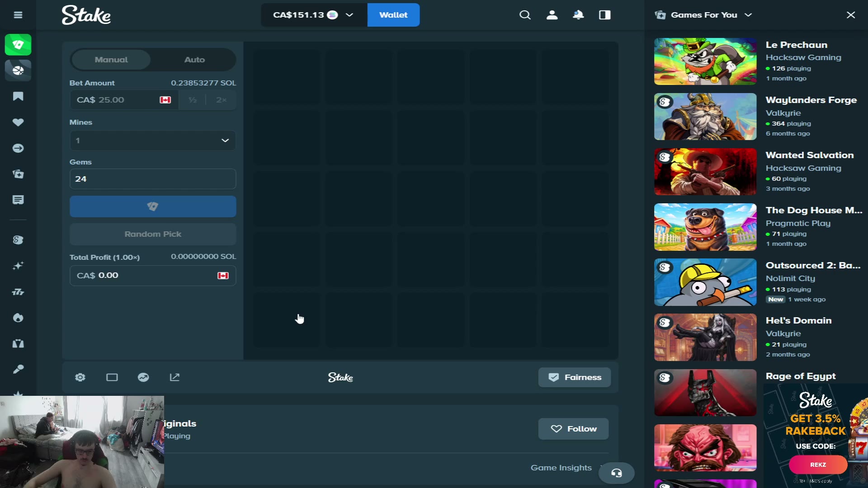Click the Waylanders Forge title text

coord(811,100)
